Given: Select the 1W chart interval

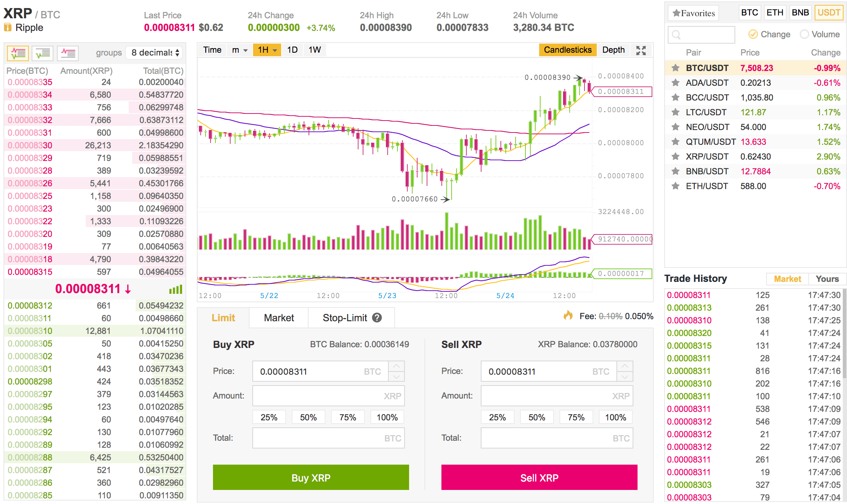Looking at the screenshot, I should [x=315, y=50].
